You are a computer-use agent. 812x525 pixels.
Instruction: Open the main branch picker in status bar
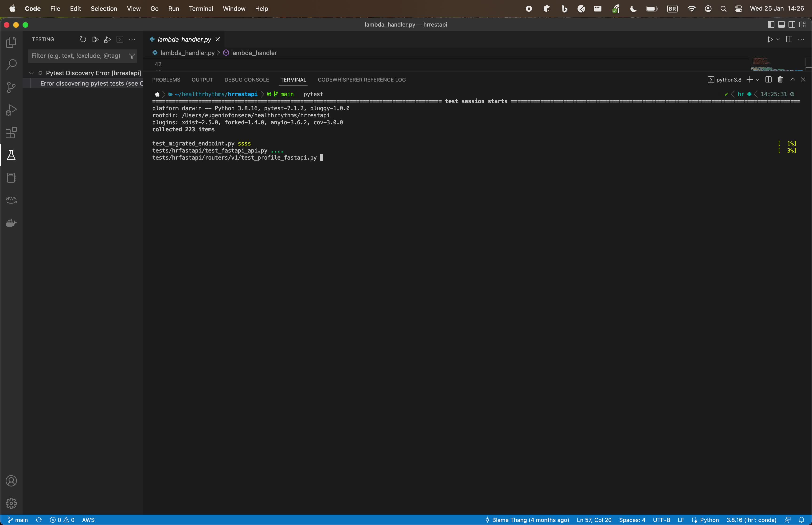[x=18, y=520]
